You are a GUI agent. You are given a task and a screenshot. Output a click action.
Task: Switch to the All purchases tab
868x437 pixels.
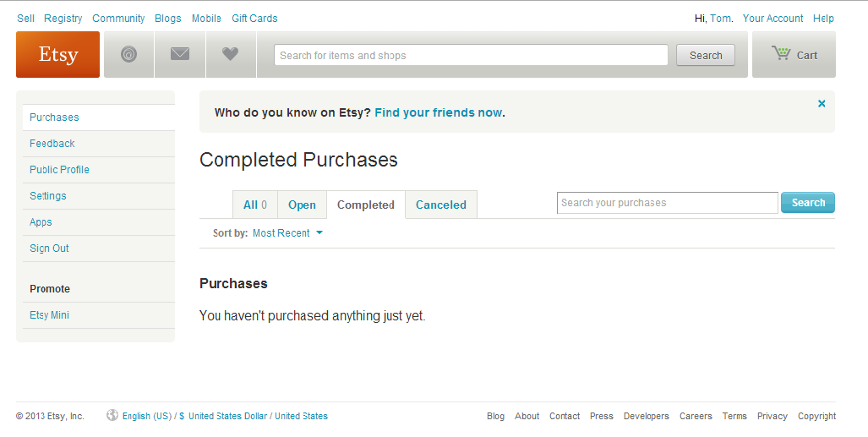coord(255,205)
